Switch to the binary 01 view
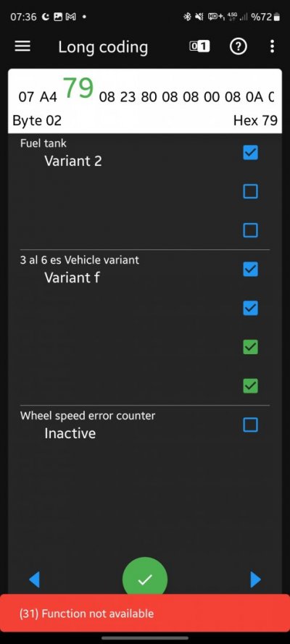 (199, 47)
